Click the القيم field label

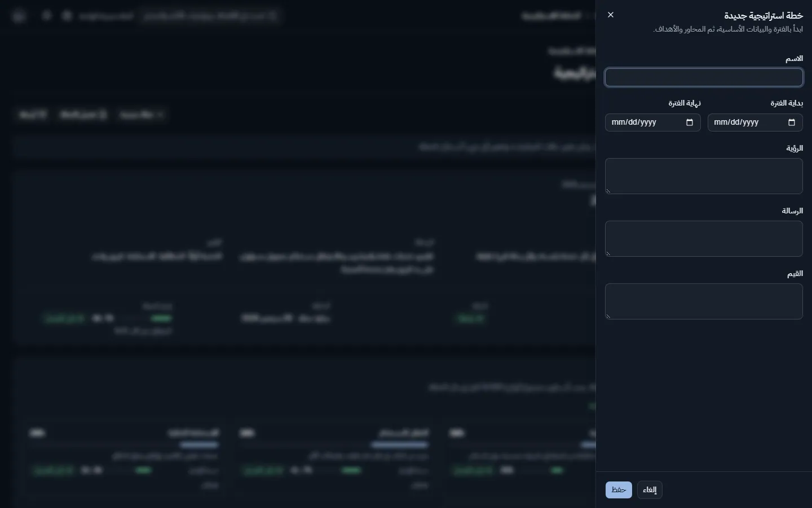tap(795, 274)
